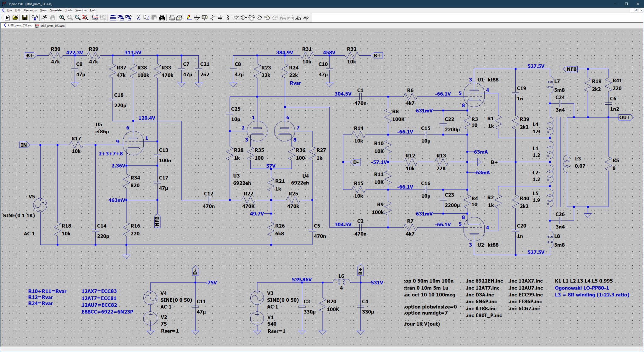Click the '12AX7=ECC83' comment text

click(99, 291)
